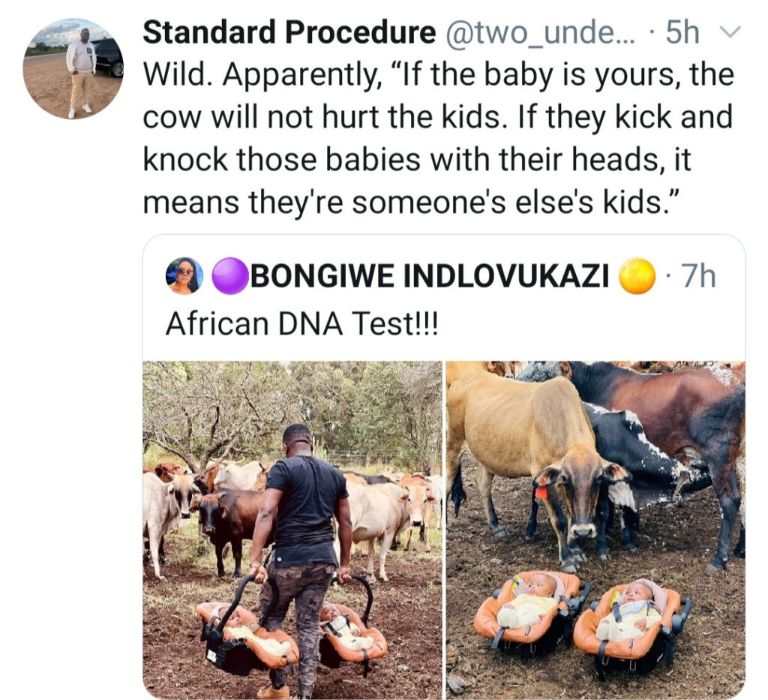
Task: Click the 7h quoted tweet timestamp
Action: click(699, 276)
